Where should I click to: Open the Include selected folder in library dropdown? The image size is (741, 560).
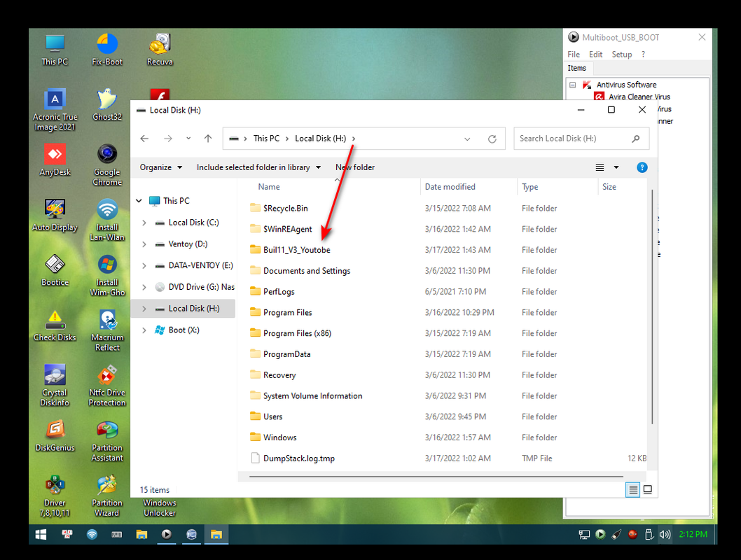[258, 167]
